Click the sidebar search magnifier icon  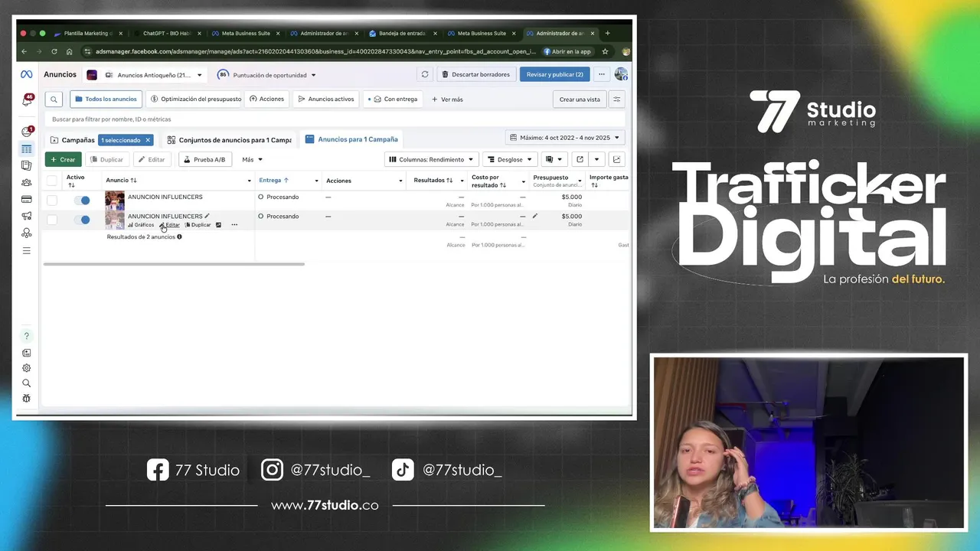tap(27, 383)
